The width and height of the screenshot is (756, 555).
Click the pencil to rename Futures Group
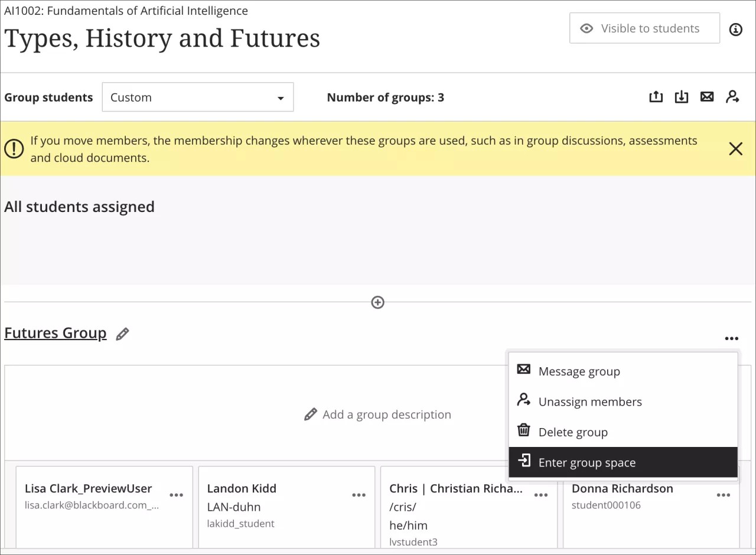(122, 334)
